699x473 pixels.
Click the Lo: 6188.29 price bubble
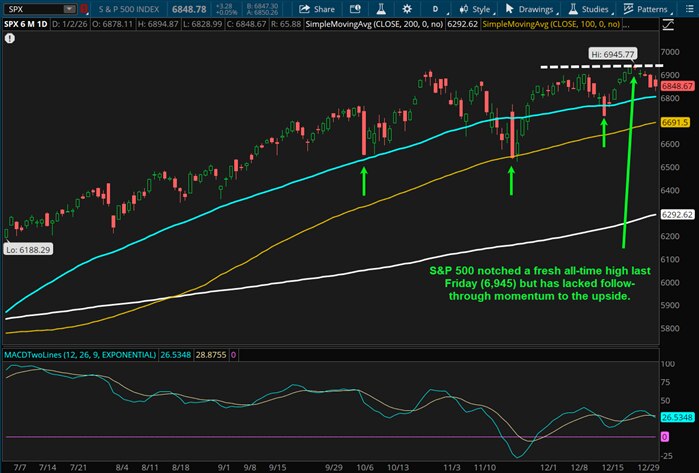click(29, 250)
